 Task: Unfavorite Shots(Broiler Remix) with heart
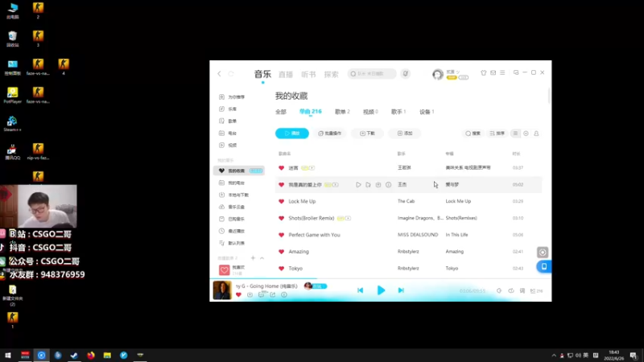coord(281,218)
